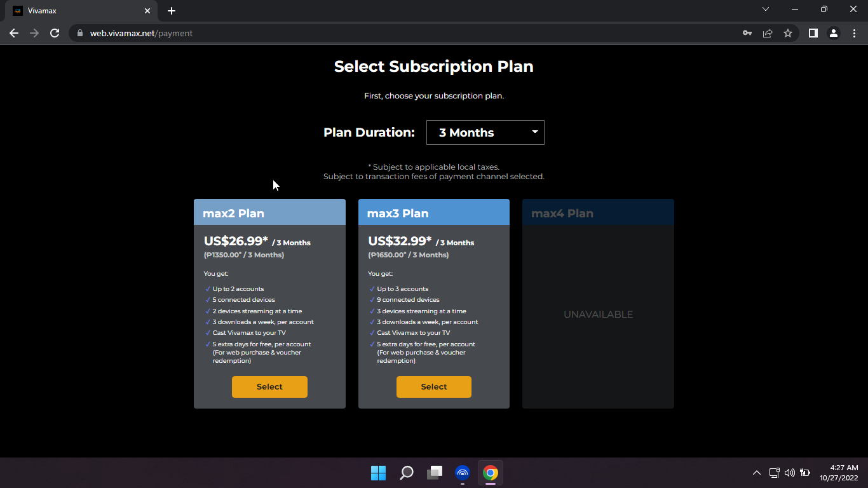Reload the Vivamax payment page
868x488 pixels.
tap(55, 33)
